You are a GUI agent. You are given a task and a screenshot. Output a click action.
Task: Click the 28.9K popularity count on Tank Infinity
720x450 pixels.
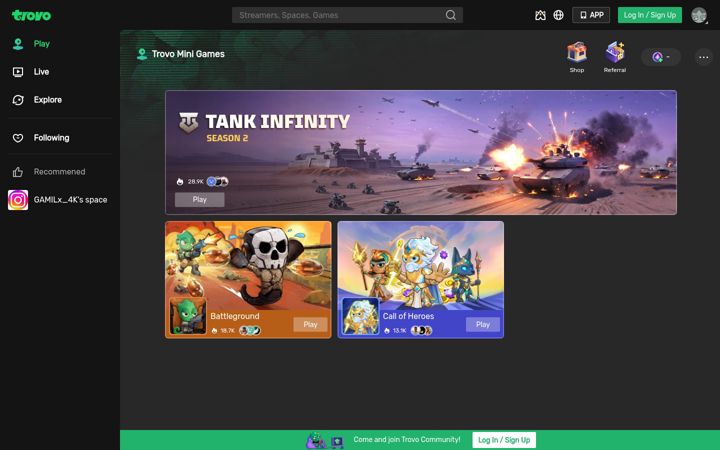point(196,181)
